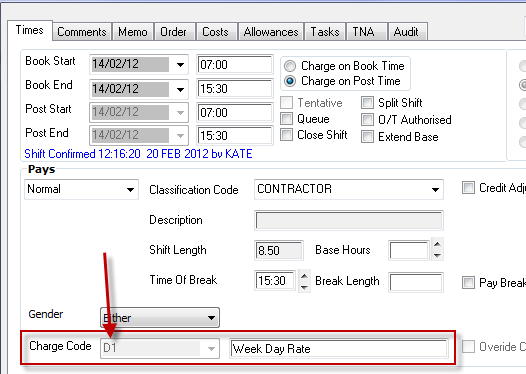Open the Book Start date picker arrow
The image size is (526, 374).
pos(180,64)
